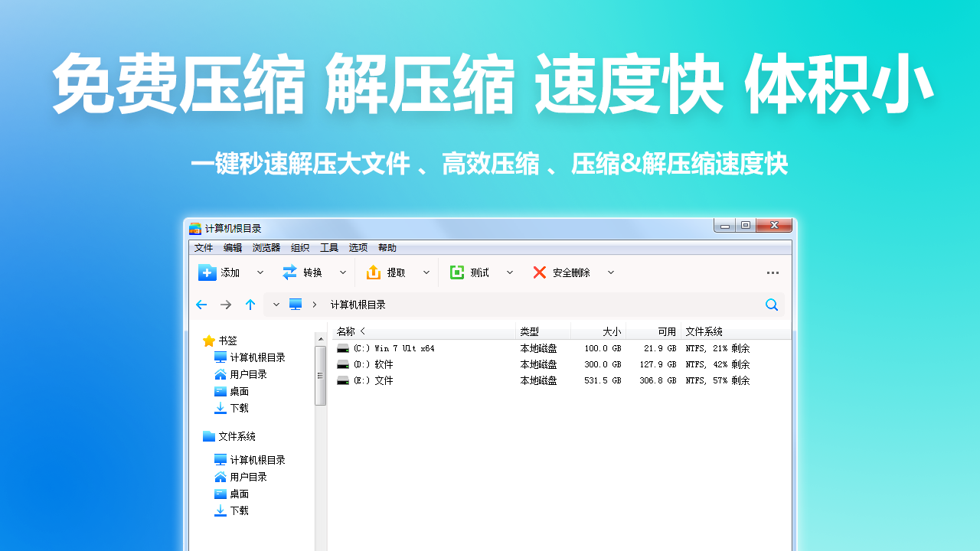Select the (D:) 软件 drive entry

point(379,364)
